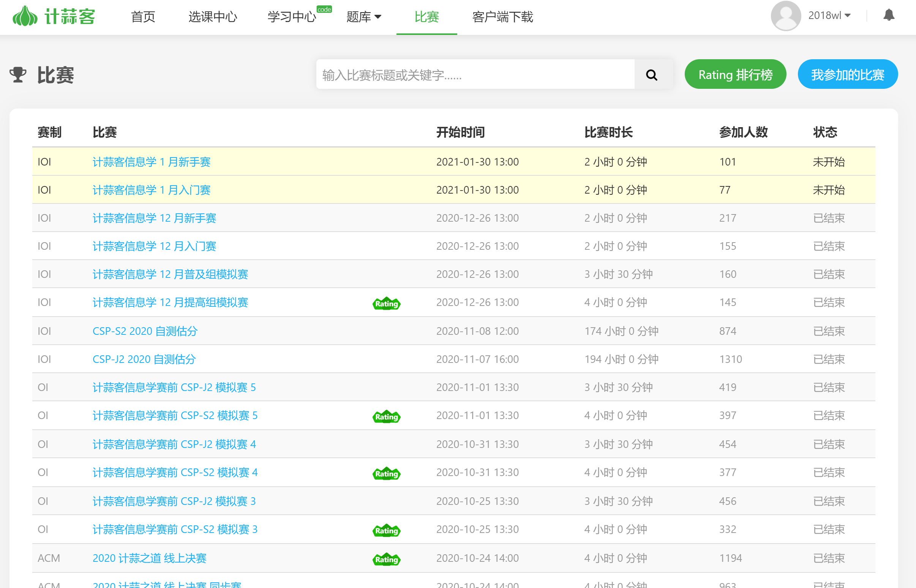Open 计蒜客信息学 12 月新手赛 link
Image resolution: width=916 pixels, height=588 pixels.
point(154,218)
